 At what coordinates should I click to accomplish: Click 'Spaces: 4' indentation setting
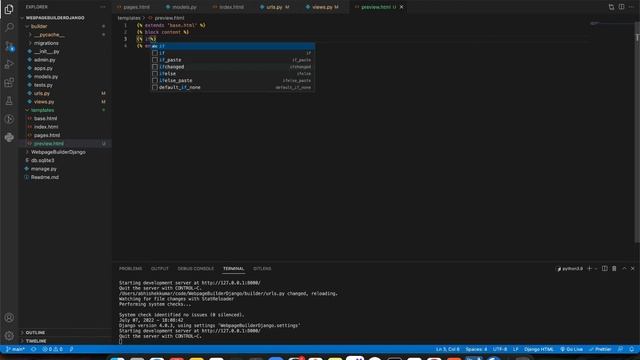point(476,349)
